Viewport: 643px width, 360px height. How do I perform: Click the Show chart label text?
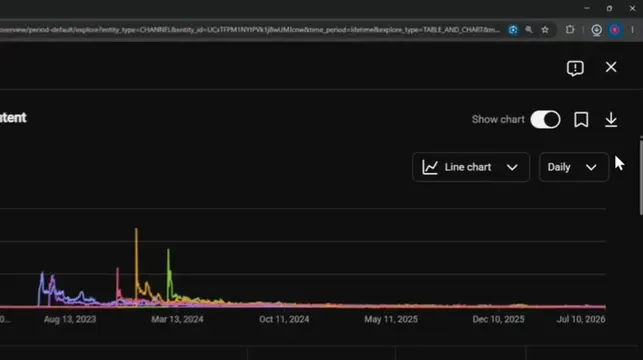click(x=498, y=120)
